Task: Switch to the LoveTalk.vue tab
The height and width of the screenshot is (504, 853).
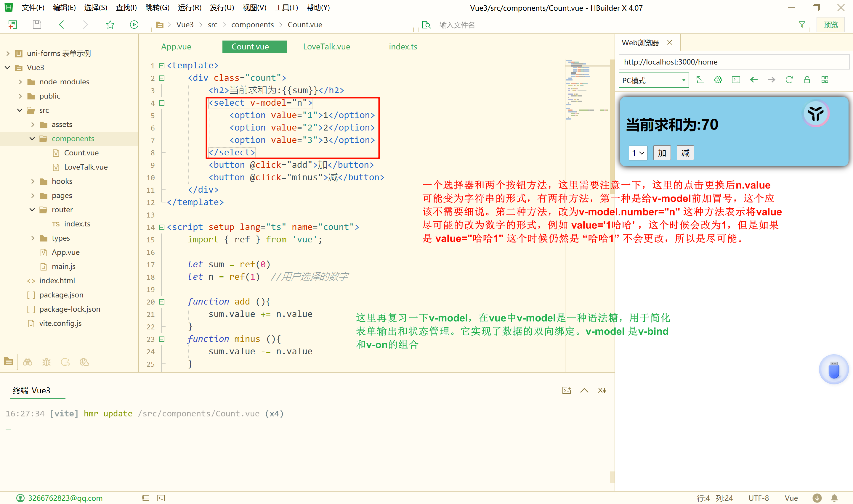Action: coord(326,46)
